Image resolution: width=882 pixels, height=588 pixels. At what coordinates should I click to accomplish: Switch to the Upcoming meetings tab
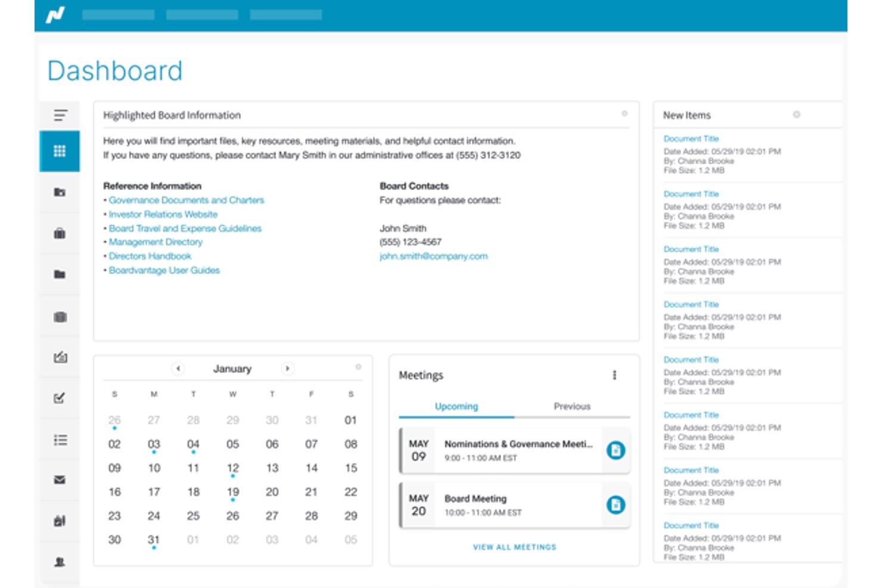tap(456, 406)
